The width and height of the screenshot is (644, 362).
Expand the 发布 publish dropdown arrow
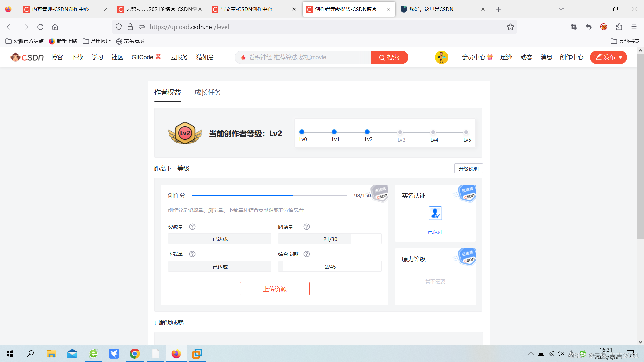tap(621, 57)
